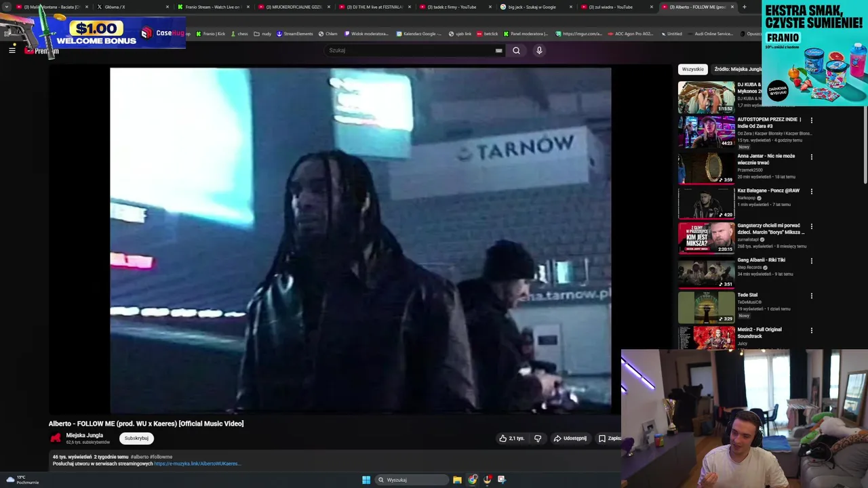Click the #alberto #followme hashtags
Screen dimensions: 868x488
[x=152, y=457]
